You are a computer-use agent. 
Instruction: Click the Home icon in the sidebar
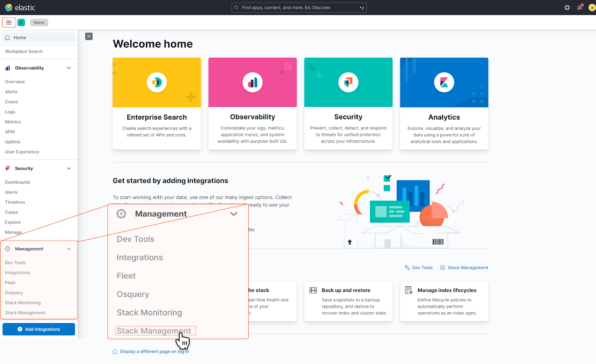click(x=7, y=37)
